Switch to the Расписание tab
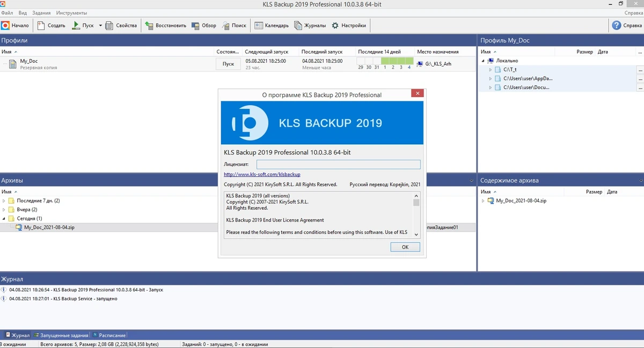The image size is (644, 348). pyautogui.click(x=109, y=335)
